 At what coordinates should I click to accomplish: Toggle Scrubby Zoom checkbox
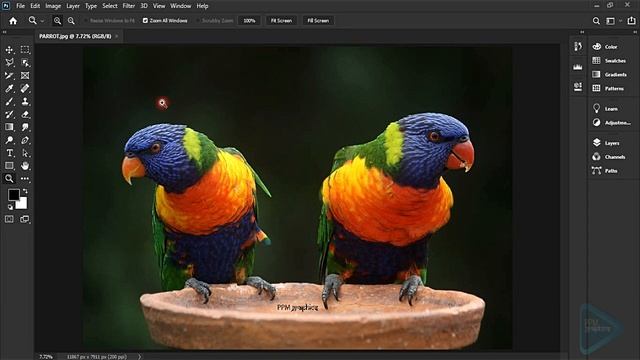198,20
